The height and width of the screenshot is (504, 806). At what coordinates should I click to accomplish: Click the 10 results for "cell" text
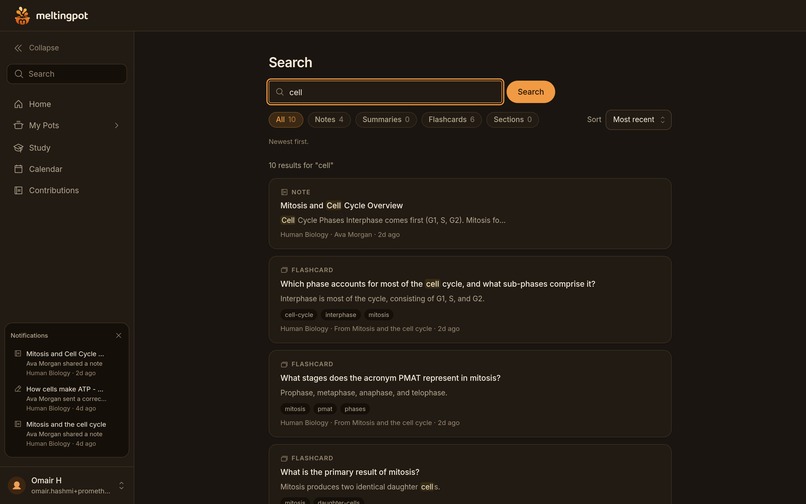(x=301, y=165)
